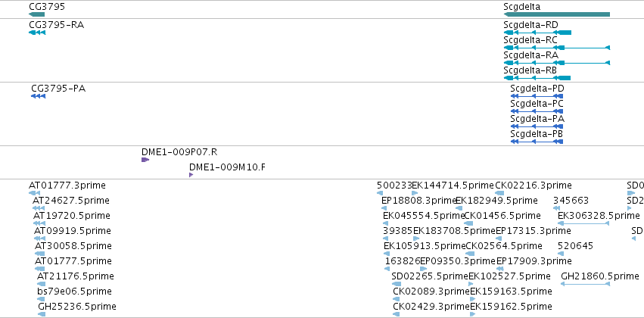Click the GH25236.5prime EST label

[76, 307]
